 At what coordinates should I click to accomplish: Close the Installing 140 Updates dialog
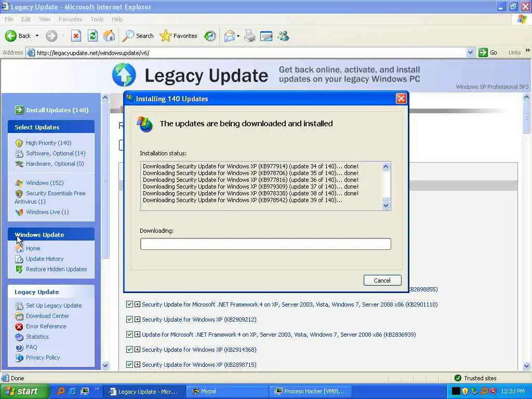(x=401, y=99)
